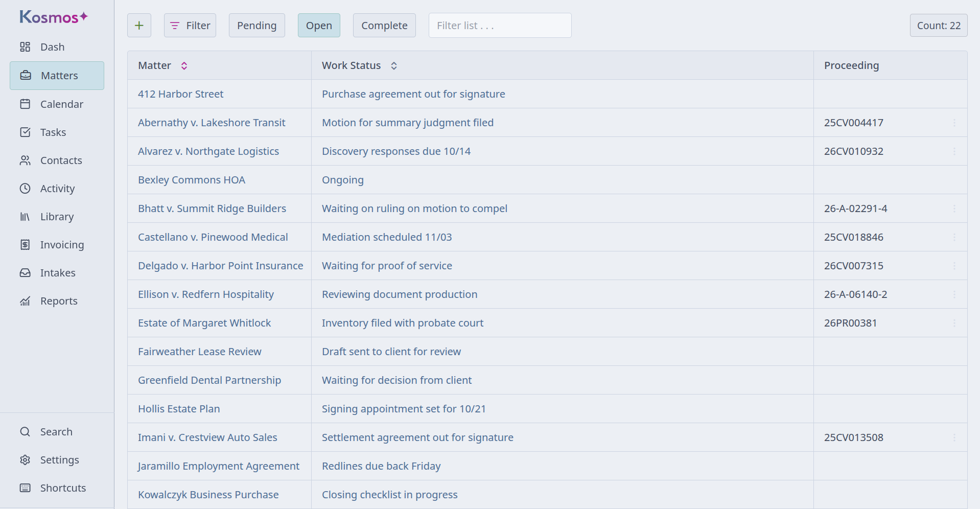Toggle the Pending status filter
Viewport: 980px width, 509px height.
[x=256, y=26]
